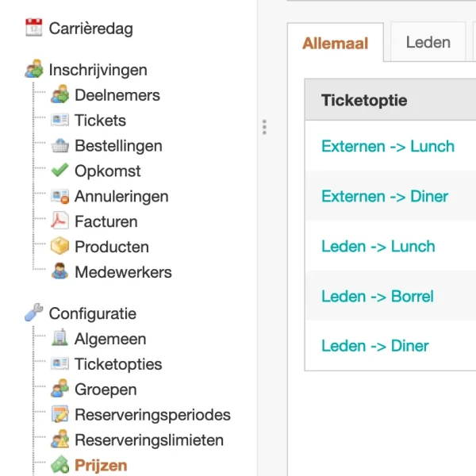Screen dimensions: 476x476
Task: Switch to the Leden tab
Action: [428, 43]
